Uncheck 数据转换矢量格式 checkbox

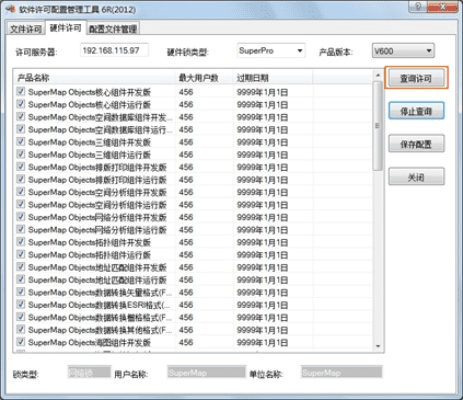pyautogui.click(x=21, y=291)
